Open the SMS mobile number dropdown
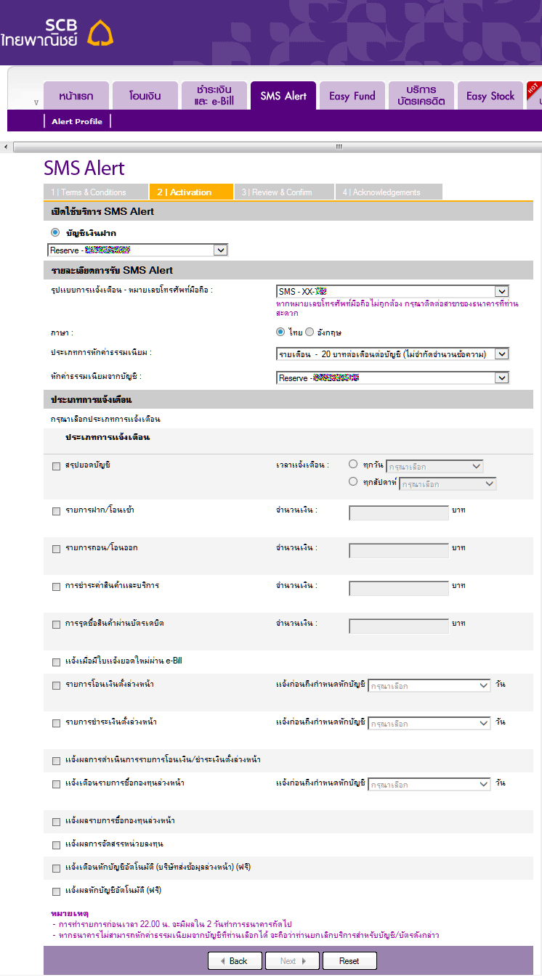The height and width of the screenshot is (980, 542). coord(393,291)
